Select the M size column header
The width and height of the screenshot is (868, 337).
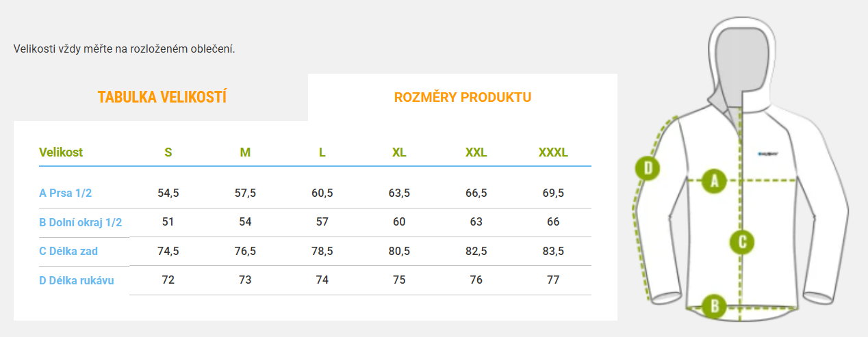[245, 152]
